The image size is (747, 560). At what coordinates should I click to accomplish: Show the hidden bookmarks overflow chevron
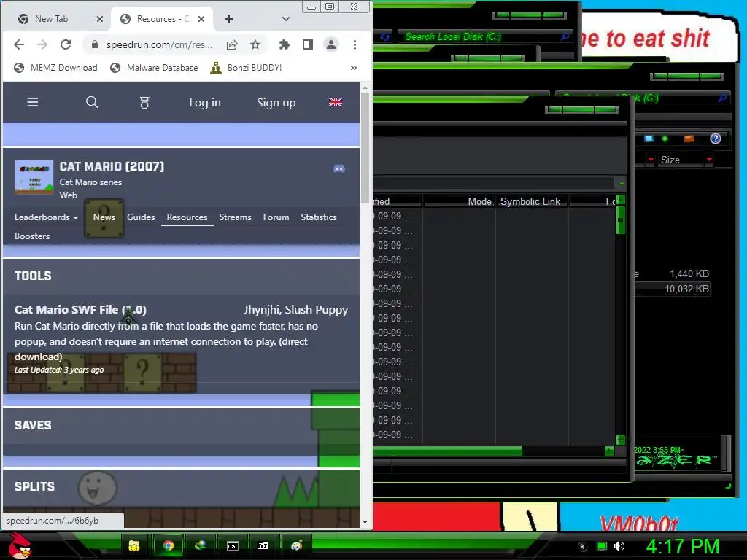(x=354, y=68)
